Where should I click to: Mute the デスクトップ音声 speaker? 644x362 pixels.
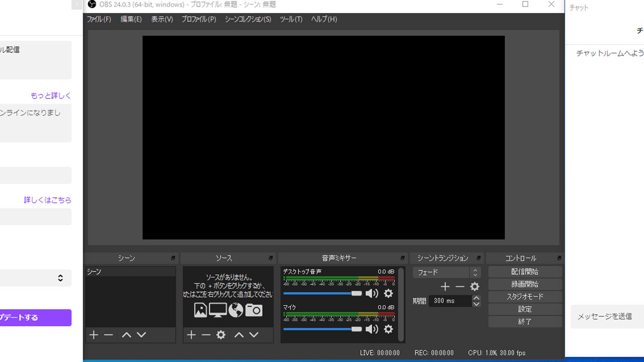pos(372,294)
